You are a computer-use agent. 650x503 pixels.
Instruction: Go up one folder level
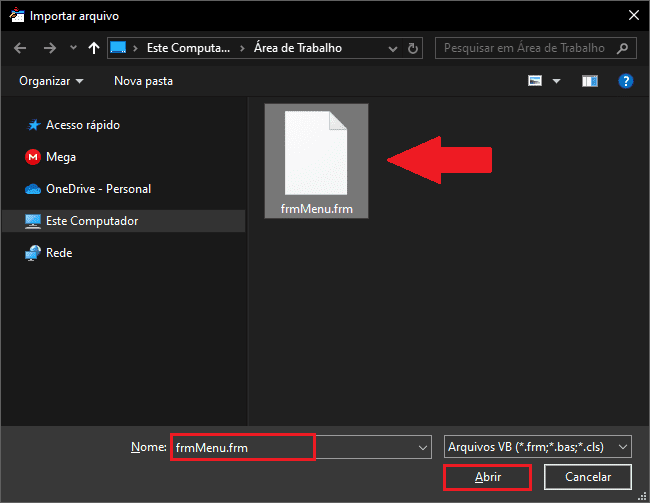click(94, 48)
